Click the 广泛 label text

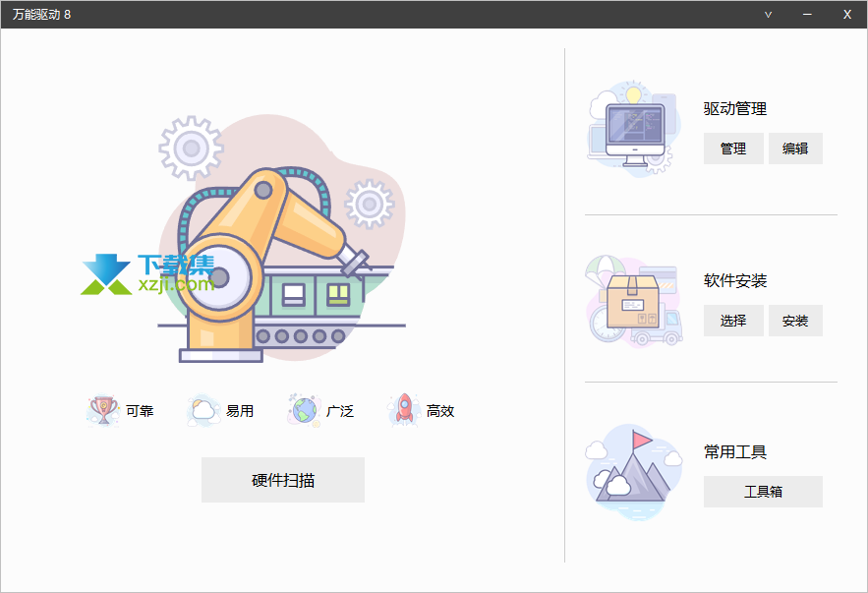[340, 411]
